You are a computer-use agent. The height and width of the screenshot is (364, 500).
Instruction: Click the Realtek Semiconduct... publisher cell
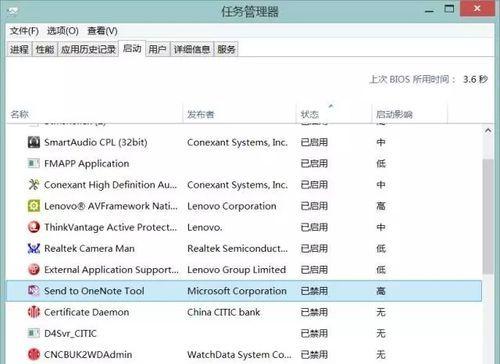pos(237,249)
